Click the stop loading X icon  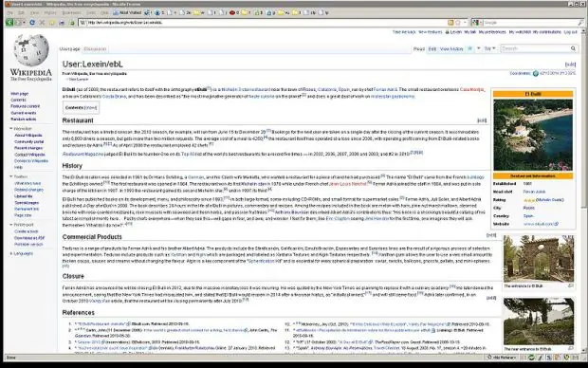[42, 23]
